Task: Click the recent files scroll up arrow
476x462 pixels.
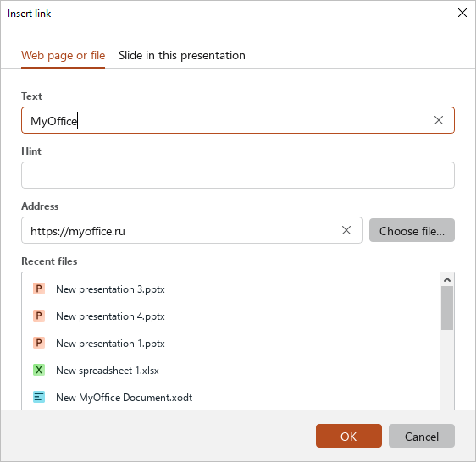Action: (x=447, y=280)
